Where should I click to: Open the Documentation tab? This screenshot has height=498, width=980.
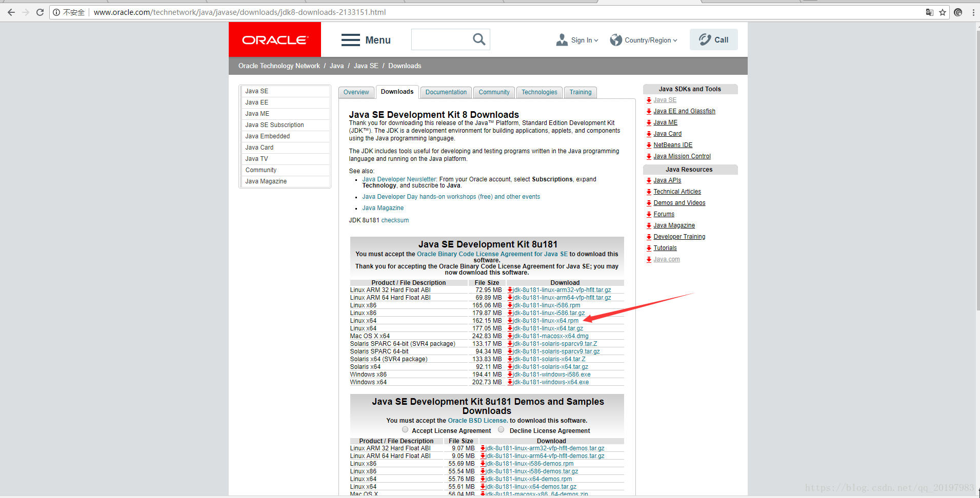coord(446,92)
